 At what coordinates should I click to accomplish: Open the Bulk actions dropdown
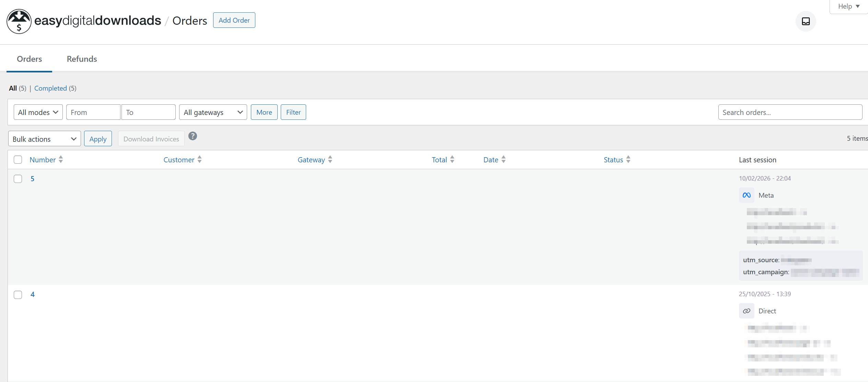[44, 139]
